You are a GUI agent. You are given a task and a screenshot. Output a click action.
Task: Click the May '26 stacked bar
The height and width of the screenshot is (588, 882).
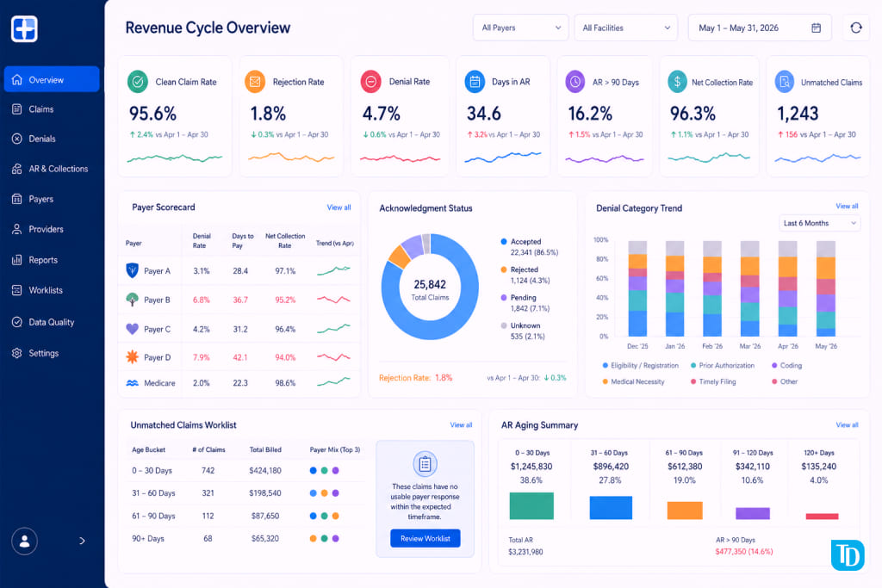point(825,288)
